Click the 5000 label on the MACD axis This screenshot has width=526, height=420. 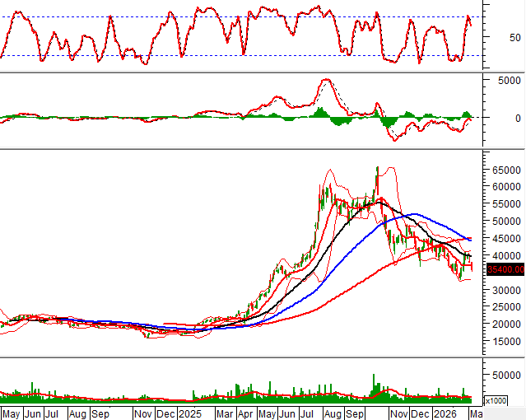(506, 81)
